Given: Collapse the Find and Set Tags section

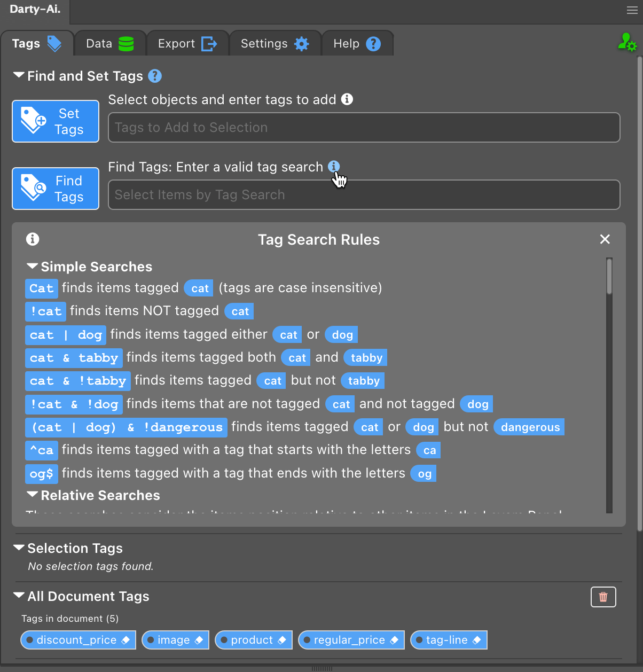Looking at the screenshot, I should click(19, 75).
